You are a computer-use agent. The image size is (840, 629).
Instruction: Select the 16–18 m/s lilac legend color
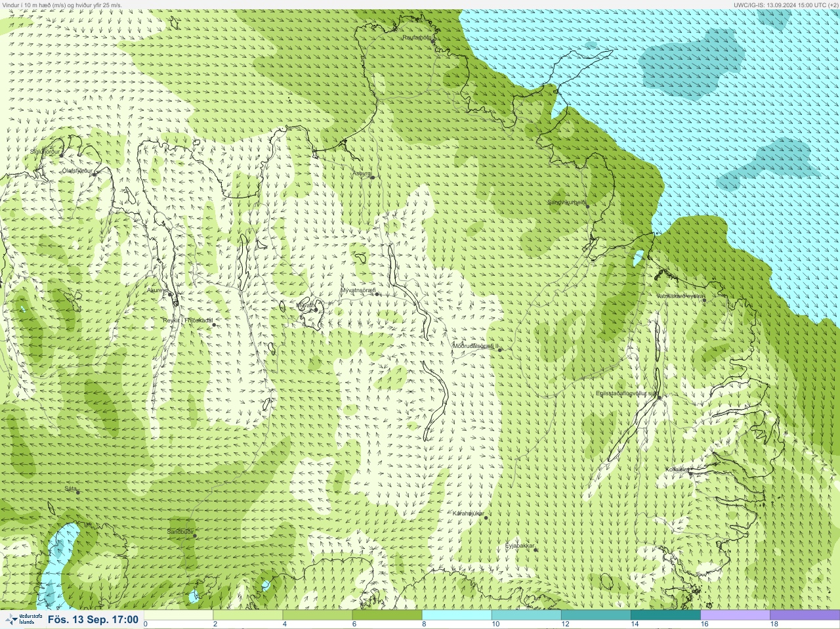coord(735,615)
